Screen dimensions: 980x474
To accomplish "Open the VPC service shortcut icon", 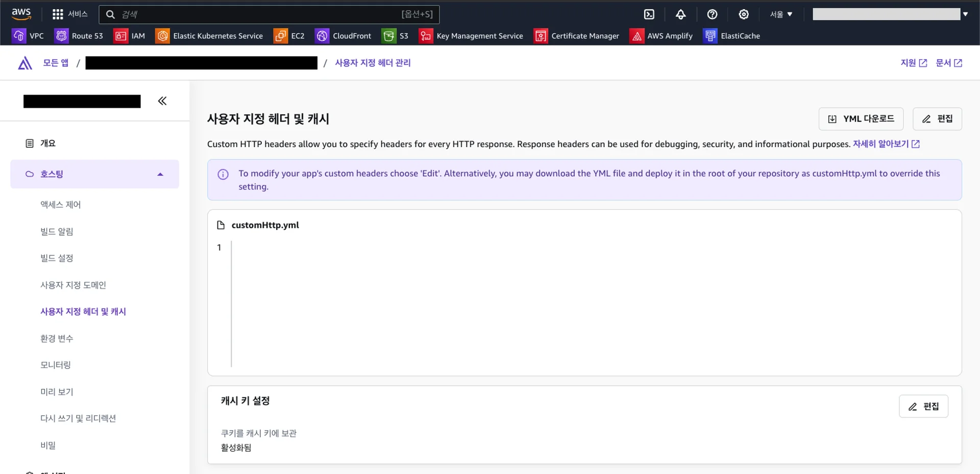I will click(19, 36).
